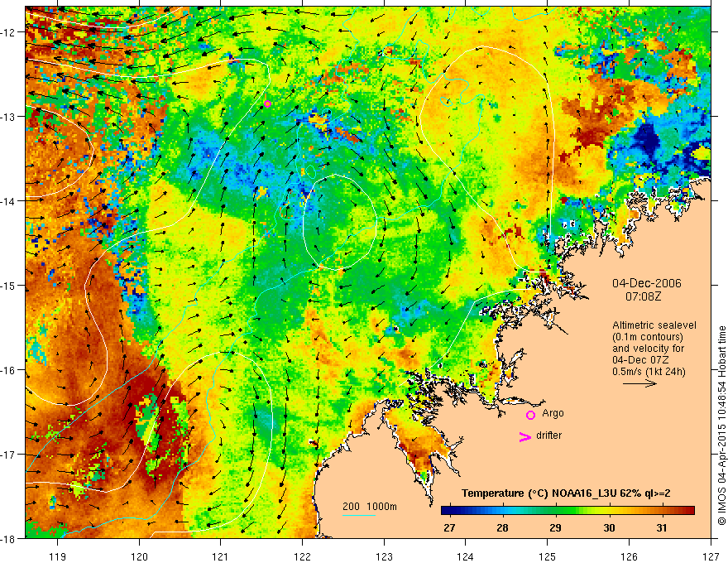Click the drifter legend arrowhead symbol

tap(525, 436)
